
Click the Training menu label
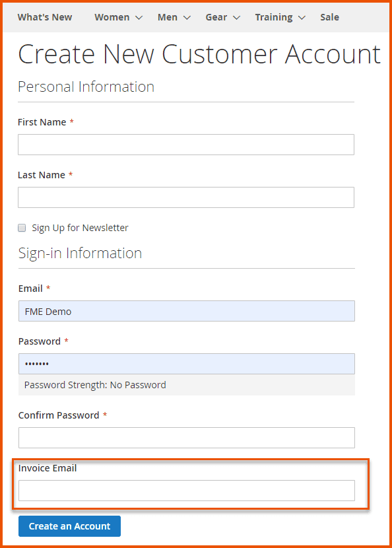coord(275,17)
